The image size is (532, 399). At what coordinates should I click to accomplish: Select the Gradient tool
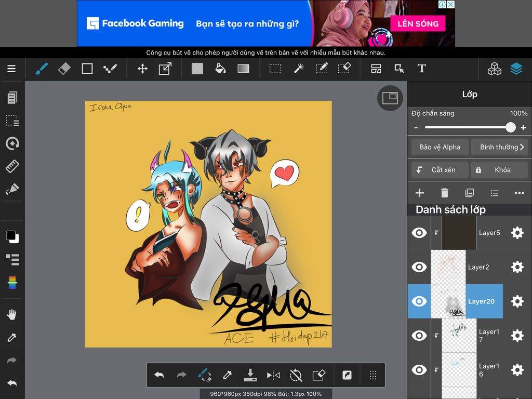pyautogui.click(x=243, y=69)
